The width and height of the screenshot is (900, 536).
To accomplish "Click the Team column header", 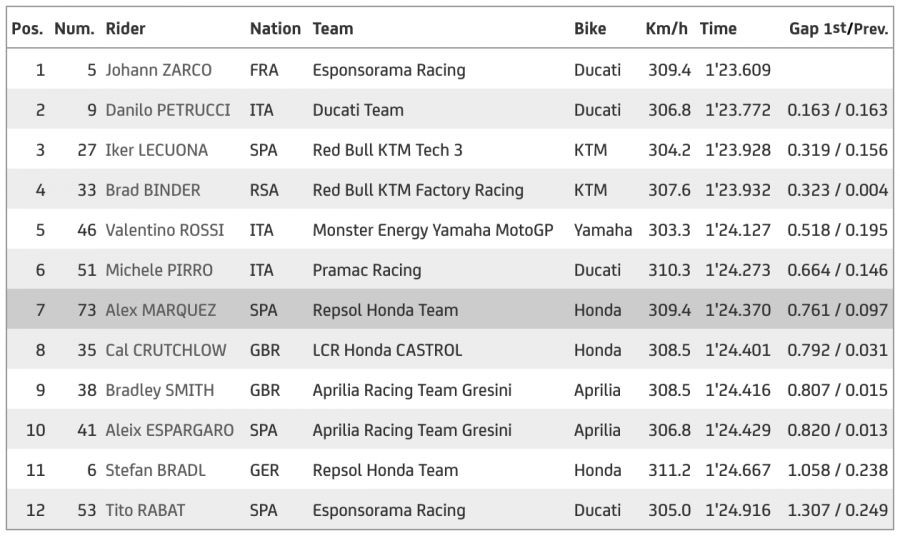I will pyautogui.click(x=333, y=29).
